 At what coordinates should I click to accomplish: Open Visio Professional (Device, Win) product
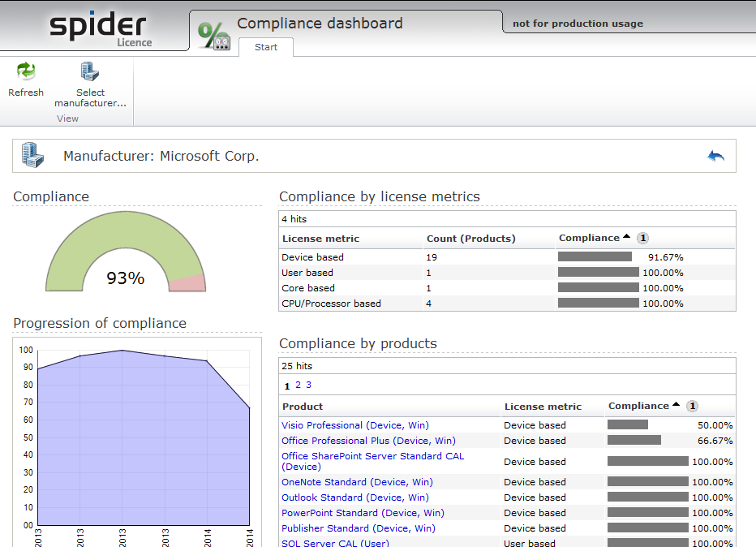355,425
